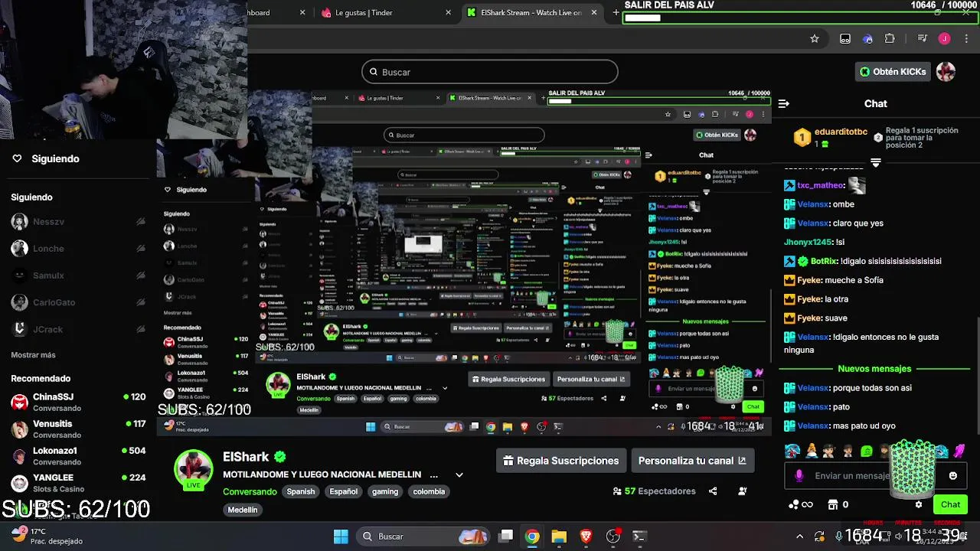
Task: Open chat settings gear icon
Action: [x=919, y=504]
